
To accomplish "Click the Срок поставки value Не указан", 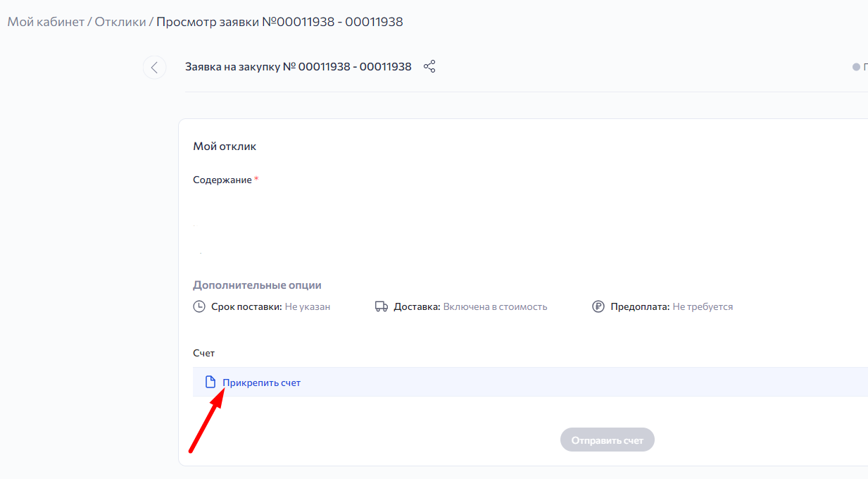I will pyautogui.click(x=307, y=306).
